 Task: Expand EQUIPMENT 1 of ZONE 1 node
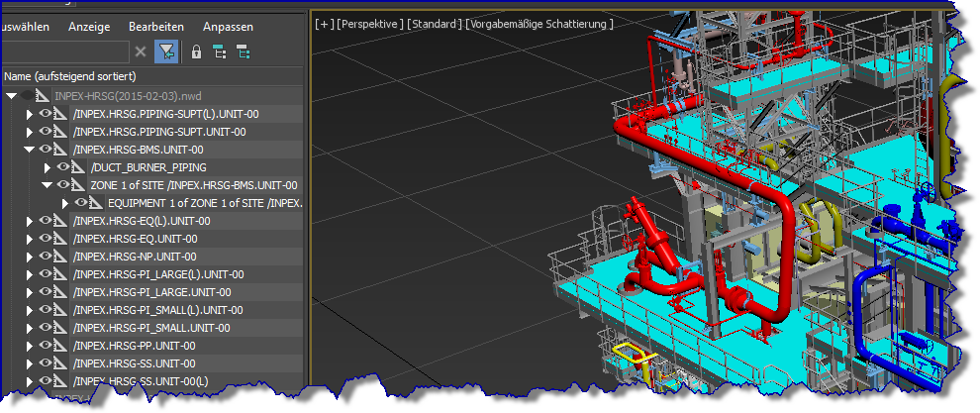[64, 203]
